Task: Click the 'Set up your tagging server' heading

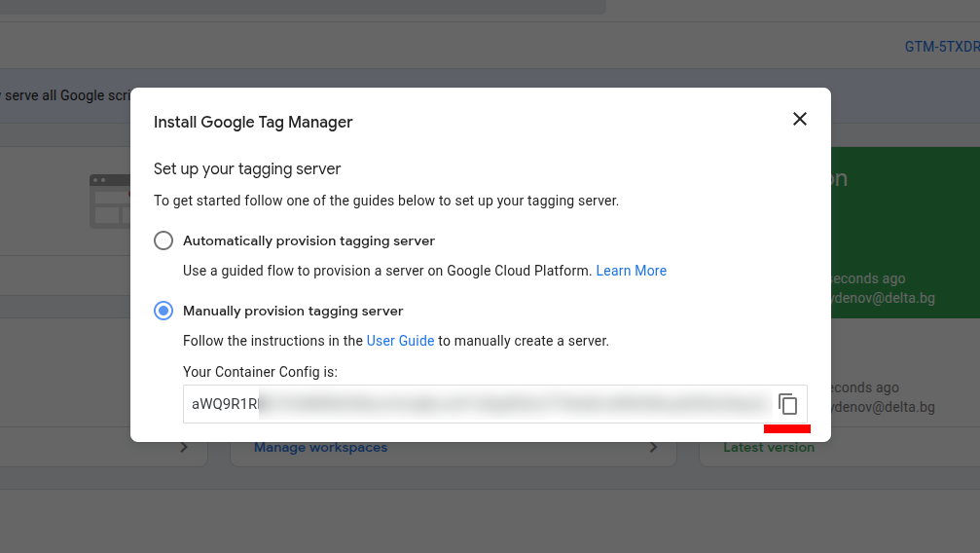Action: pyautogui.click(x=247, y=169)
